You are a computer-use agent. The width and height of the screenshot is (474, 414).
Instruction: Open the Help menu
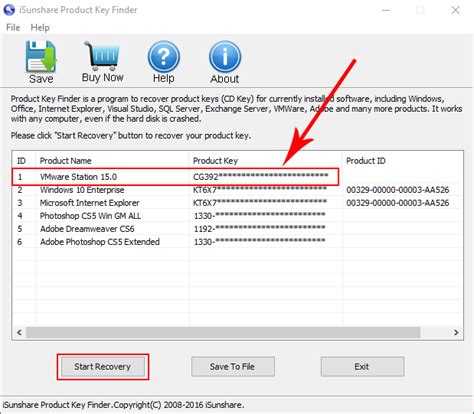pyautogui.click(x=40, y=27)
